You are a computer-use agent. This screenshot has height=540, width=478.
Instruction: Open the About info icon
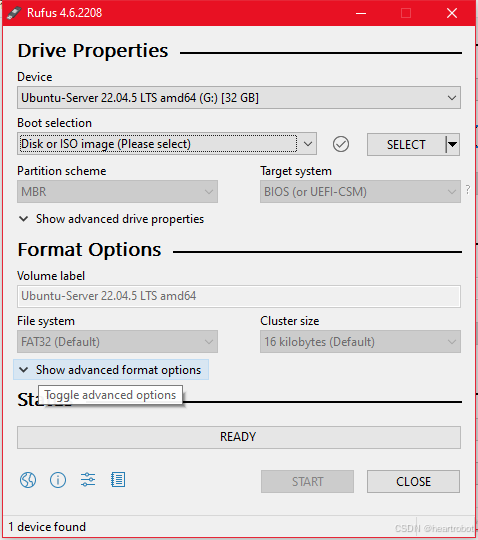tap(58, 480)
